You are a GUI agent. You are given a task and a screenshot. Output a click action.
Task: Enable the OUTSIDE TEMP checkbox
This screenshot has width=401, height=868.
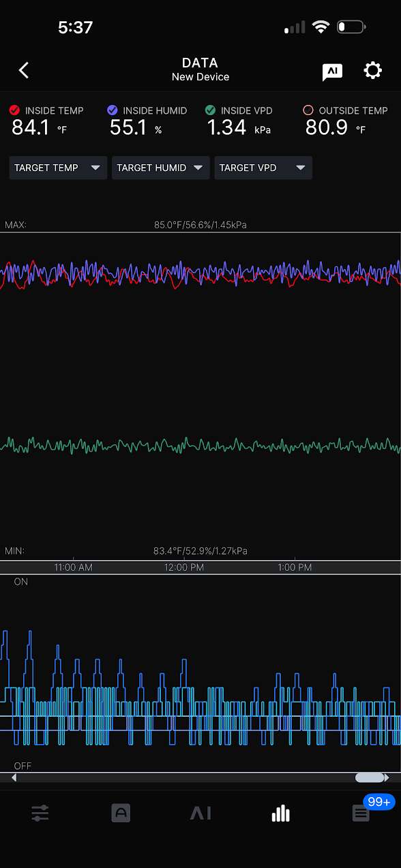pos(308,110)
